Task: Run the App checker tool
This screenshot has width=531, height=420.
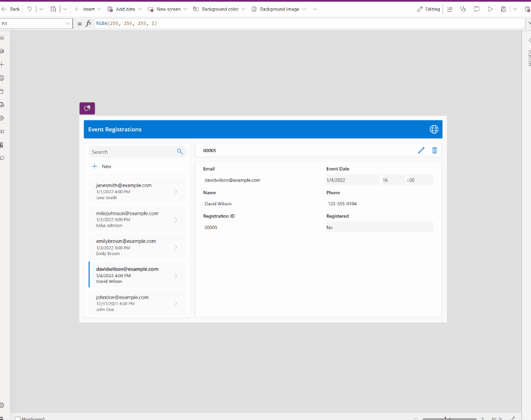Action: point(463,9)
